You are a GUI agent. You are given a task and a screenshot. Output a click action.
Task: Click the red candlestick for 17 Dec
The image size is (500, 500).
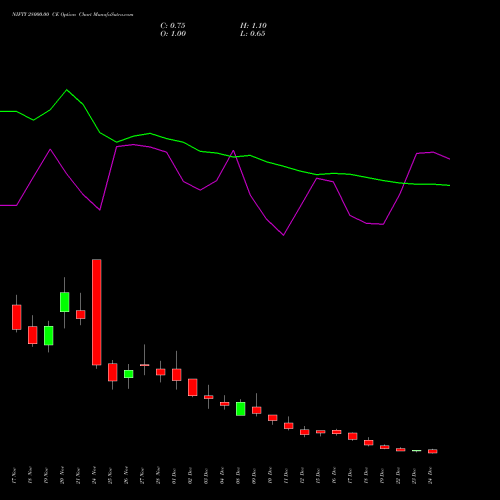pyautogui.click(x=353, y=436)
